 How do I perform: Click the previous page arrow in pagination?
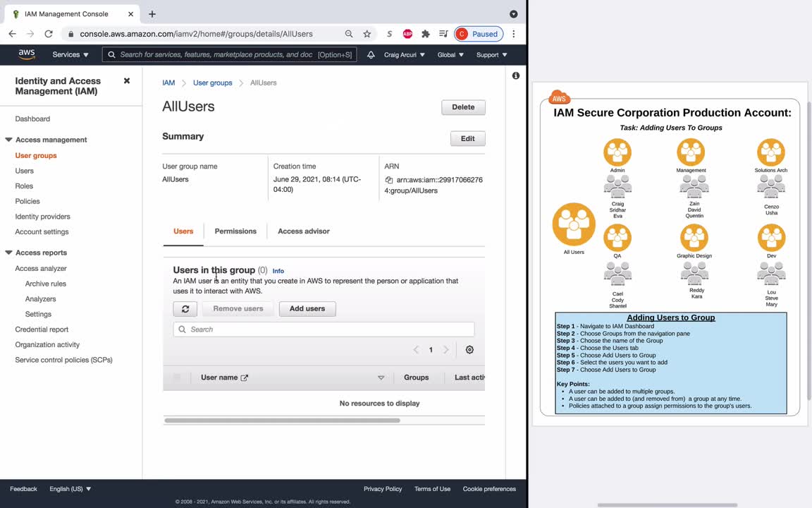point(416,349)
